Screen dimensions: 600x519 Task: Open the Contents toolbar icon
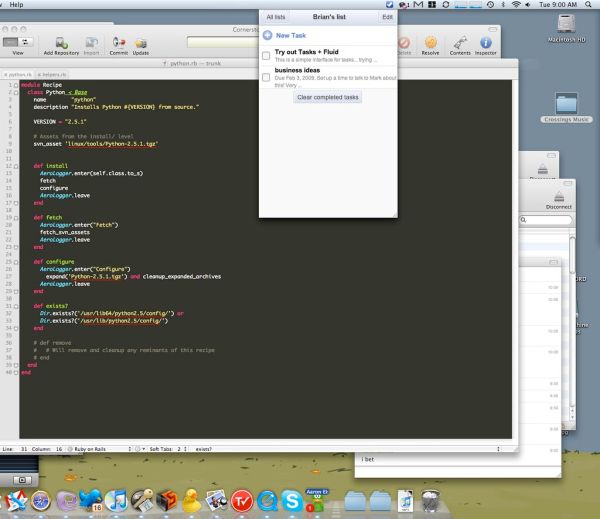click(460, 42)
